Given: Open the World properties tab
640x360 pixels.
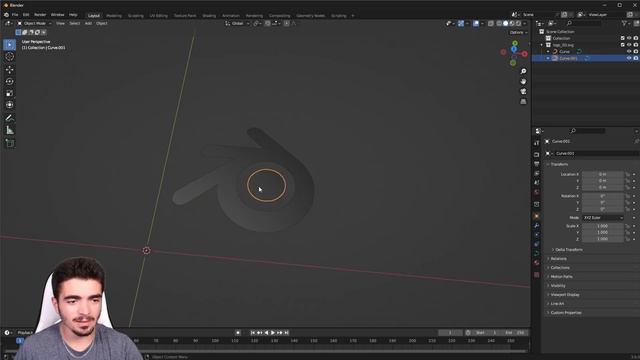Looking at the screenshot, I should [x=536, y=192].
